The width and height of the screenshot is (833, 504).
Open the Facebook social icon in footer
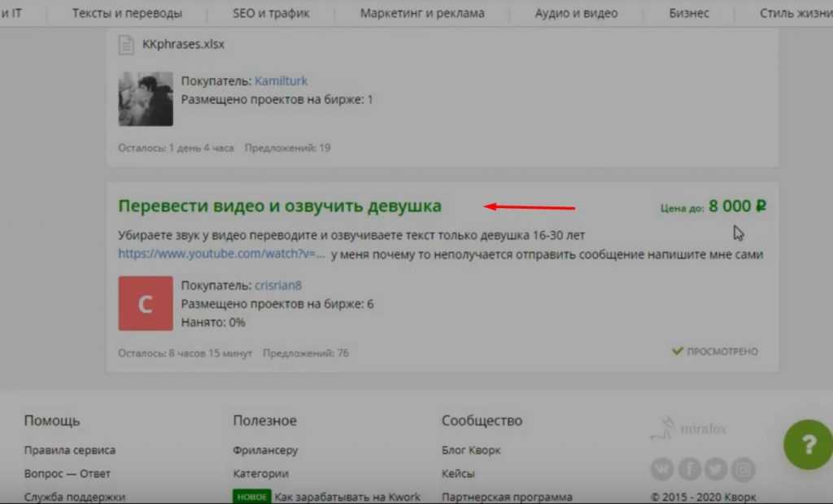[x=690, y=469]
